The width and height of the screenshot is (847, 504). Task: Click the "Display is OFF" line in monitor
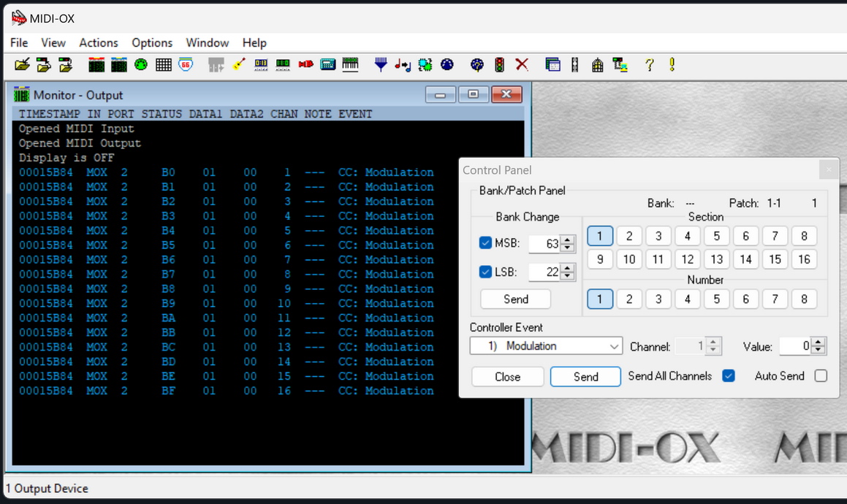[67, 158]
